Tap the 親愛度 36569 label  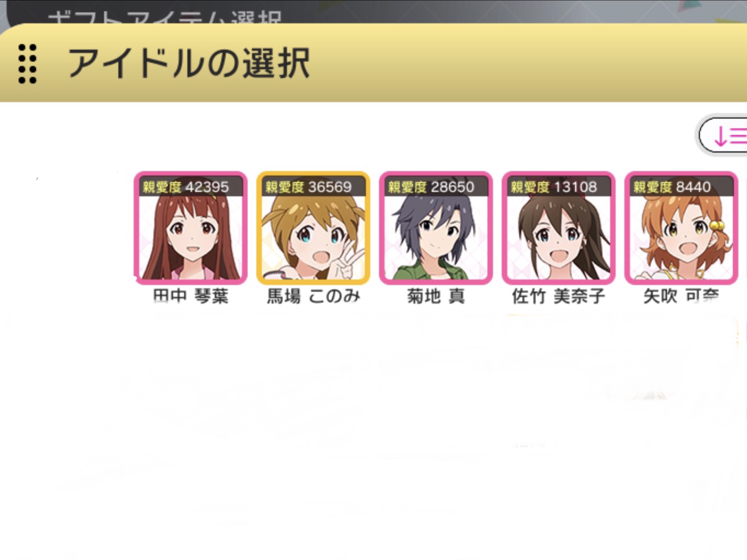[x=308, y=187]
